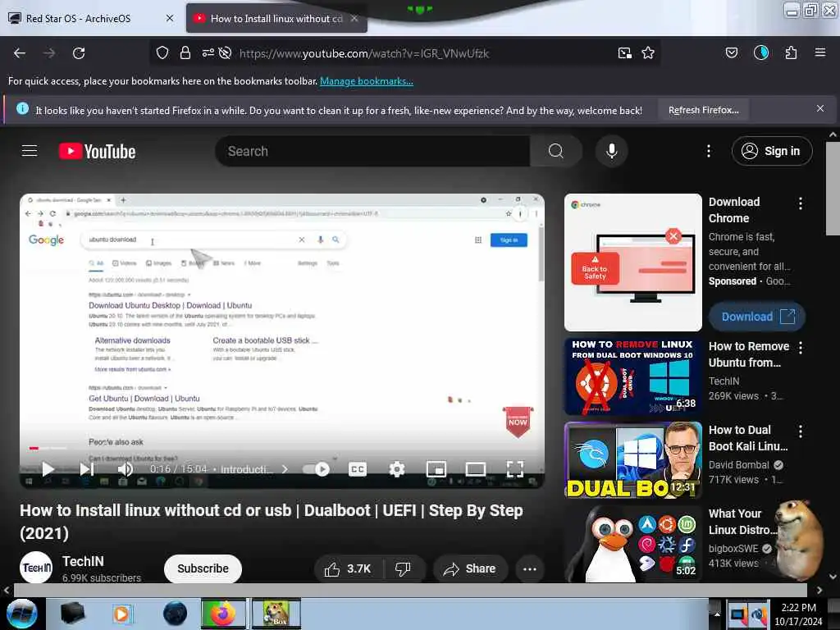
Task: Open more actions ellipsis beside Share
Action: pos(530,568)
